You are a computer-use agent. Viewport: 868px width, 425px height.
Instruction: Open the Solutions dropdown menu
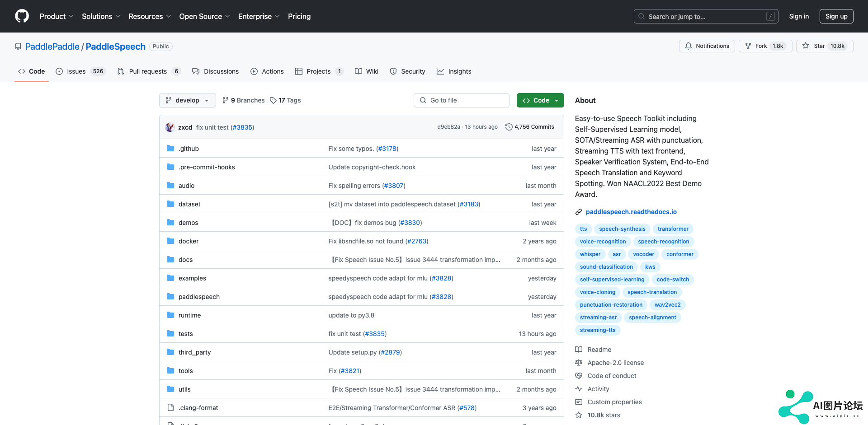click(x=101, y=16)
